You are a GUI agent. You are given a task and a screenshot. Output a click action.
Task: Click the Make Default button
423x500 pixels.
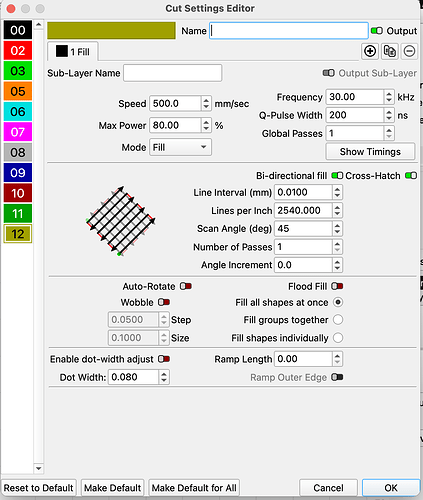(x=112, y=488)
